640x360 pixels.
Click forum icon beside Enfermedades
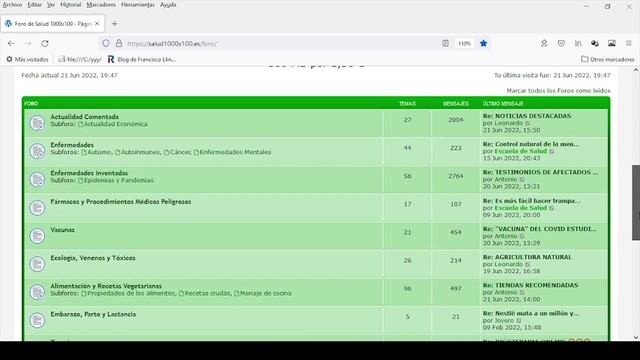pyautogui.click(x=37, y=151)
